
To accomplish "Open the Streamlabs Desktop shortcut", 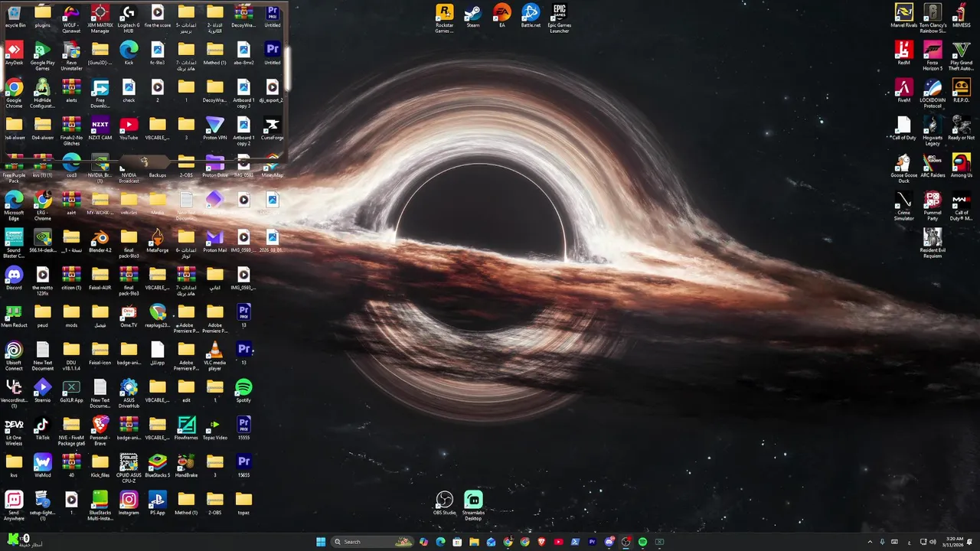I will click(x=473, y=506).
